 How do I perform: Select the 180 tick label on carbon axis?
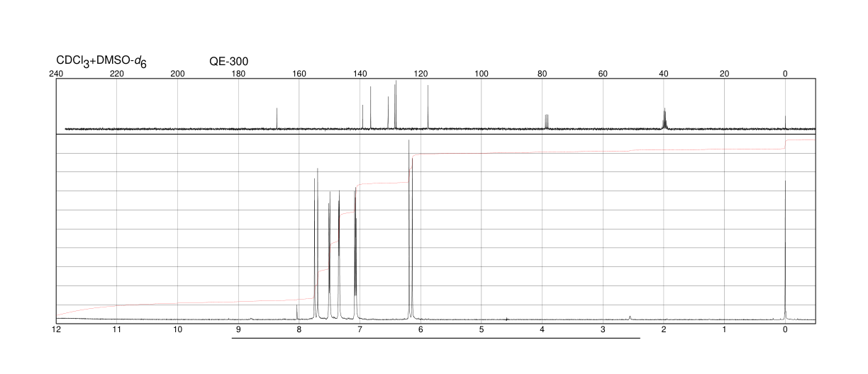coord(238,74)
